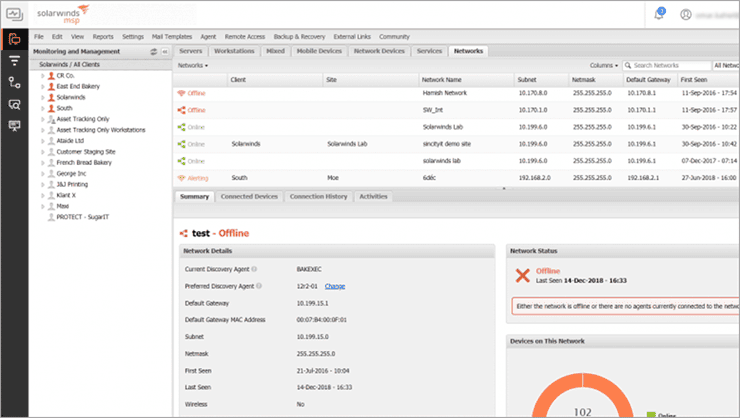Select the orange devices view sidebar icon

click(x=14, y=39)
